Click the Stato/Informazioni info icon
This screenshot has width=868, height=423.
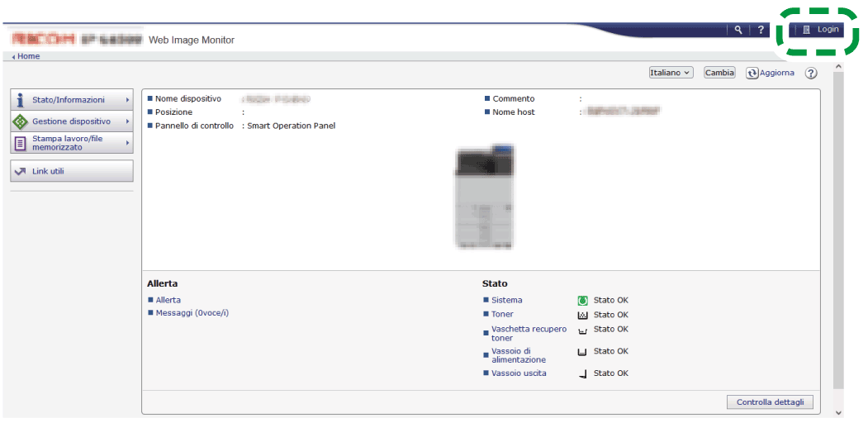(x=21, y=100)
